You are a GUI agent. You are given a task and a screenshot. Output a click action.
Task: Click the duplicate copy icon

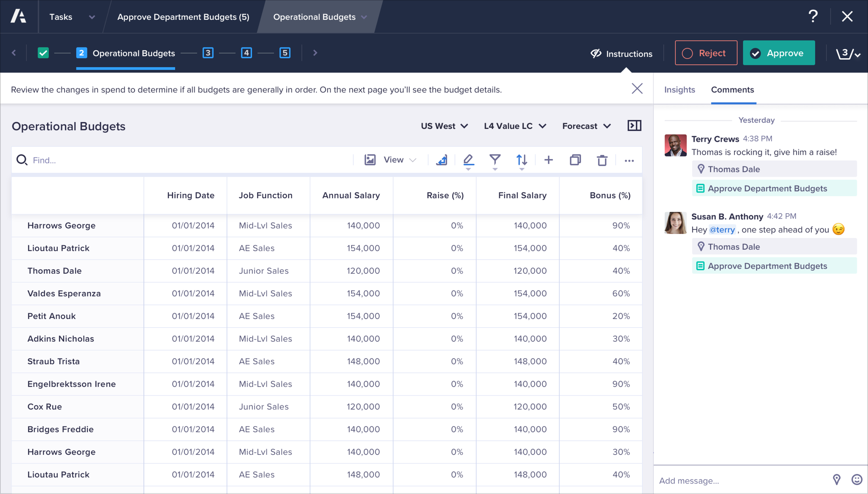point(575,160)
